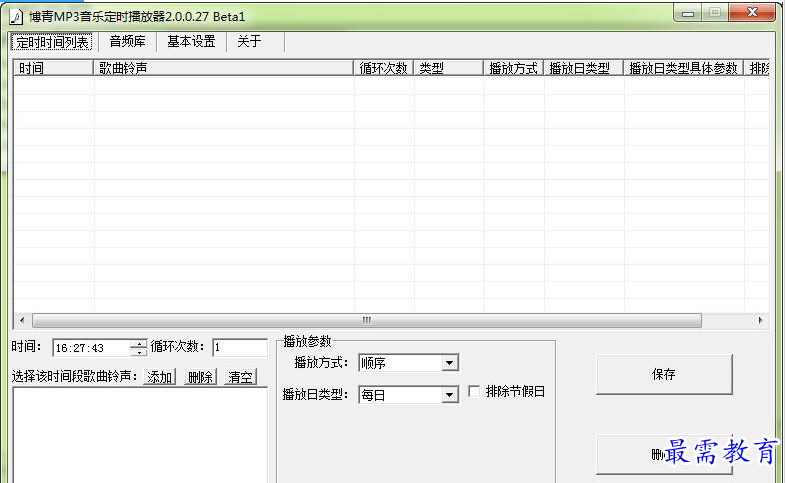Image resolution: width=786 pixels, height=483 pixels.
Task: Click the 循环次数 input field
Action: [x=240, y=348]
